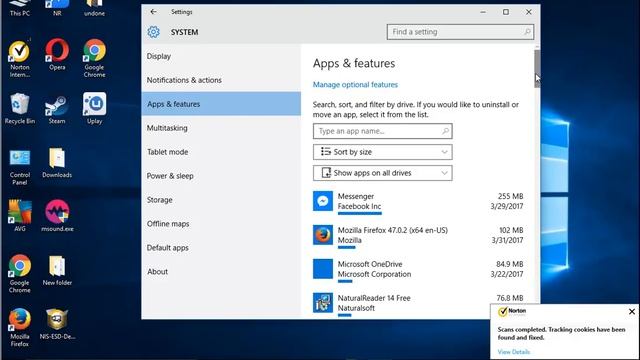
Task: Expand Show apps on all drives dropdown
Action: [382, 173]
